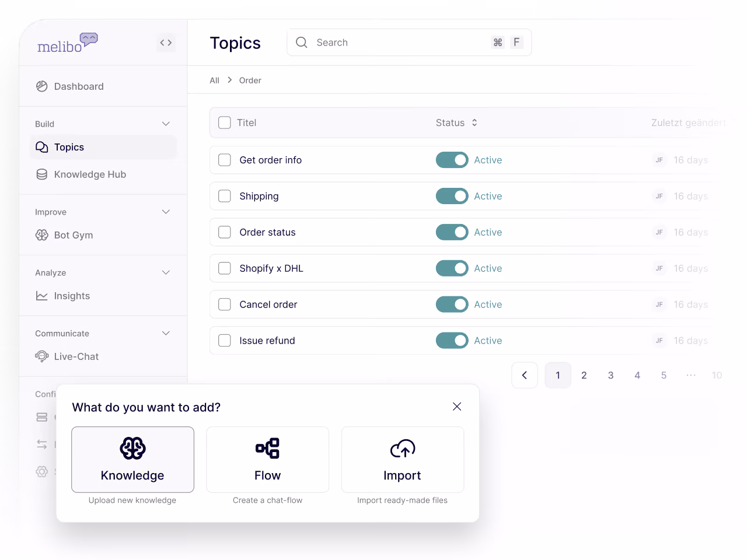Click the Issue refund topic title
747x560 pixels.
coord(267,341)
